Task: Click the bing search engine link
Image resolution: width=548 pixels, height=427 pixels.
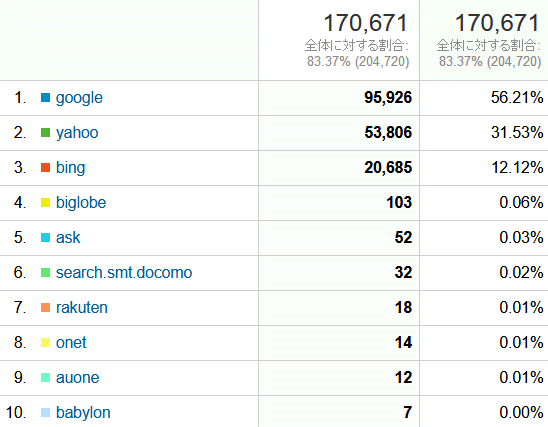Action: (x=71, y=168)
